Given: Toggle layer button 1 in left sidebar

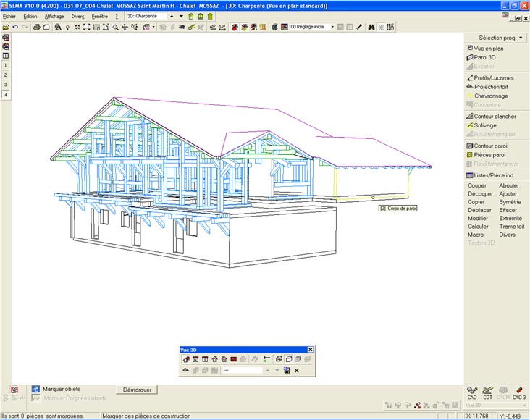Looking at the screenshot, I should [6, 65].
